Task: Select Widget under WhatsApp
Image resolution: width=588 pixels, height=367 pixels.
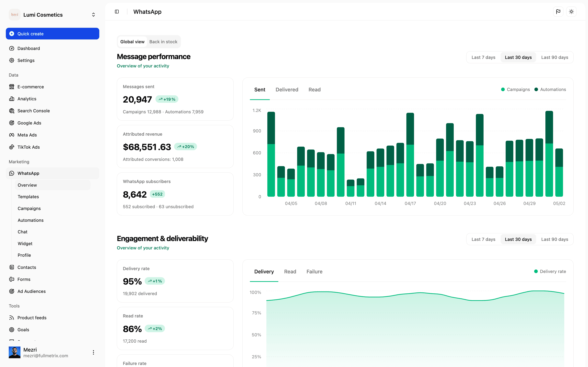Action: pyautogui.click(x=52, y=244)
